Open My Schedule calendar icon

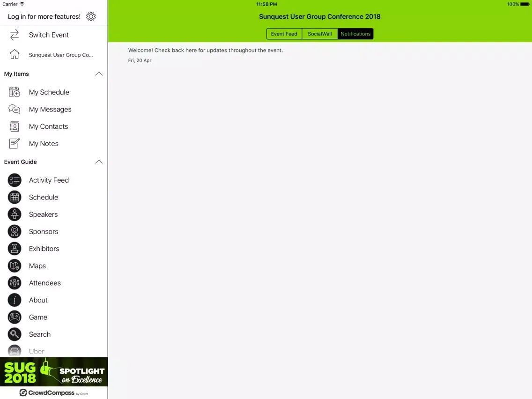(15, 92)
